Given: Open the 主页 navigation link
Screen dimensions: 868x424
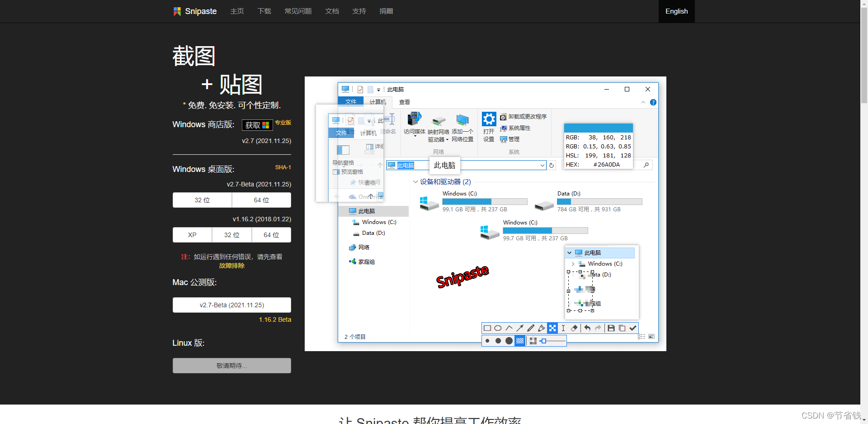Looking at the screenshot, I should point(237,11).
